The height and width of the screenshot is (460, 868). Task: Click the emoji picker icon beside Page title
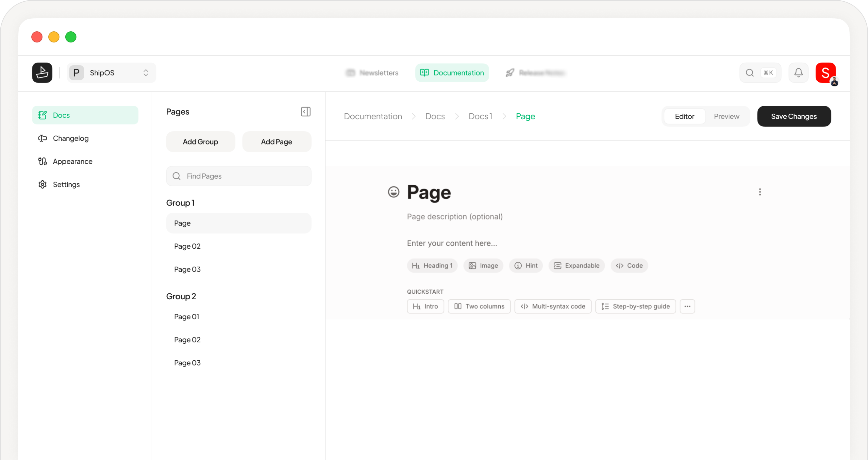(x=393, y=192)
